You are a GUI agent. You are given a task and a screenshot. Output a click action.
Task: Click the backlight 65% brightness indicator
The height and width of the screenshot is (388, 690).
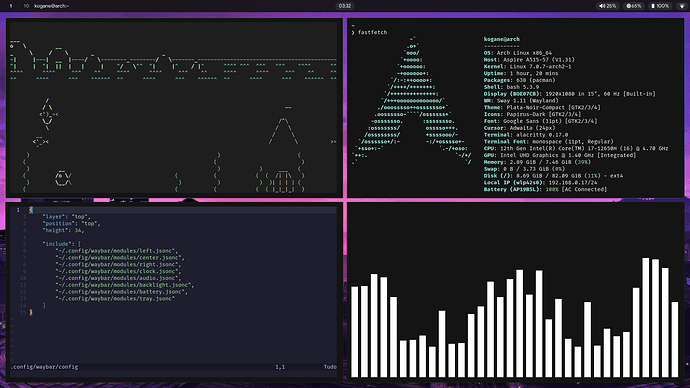(x=634, y=6)
